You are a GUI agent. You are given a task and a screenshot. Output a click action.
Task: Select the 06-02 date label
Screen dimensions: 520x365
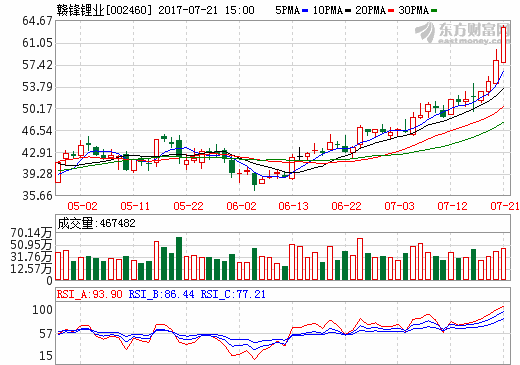(x=241, y=206)
